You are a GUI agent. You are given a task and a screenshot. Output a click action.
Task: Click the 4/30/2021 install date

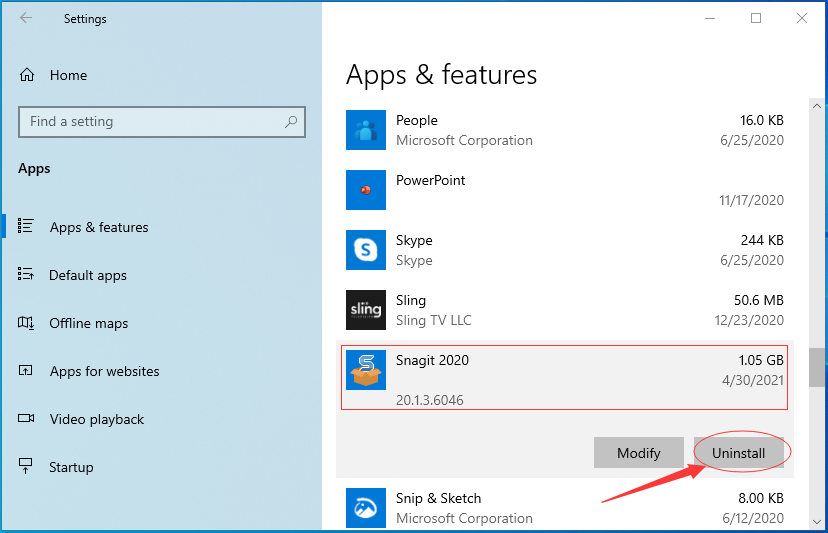(x=752, y=380)
